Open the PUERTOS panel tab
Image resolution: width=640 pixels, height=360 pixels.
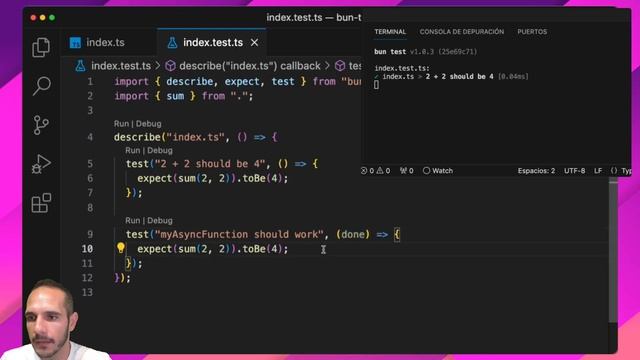532,32
